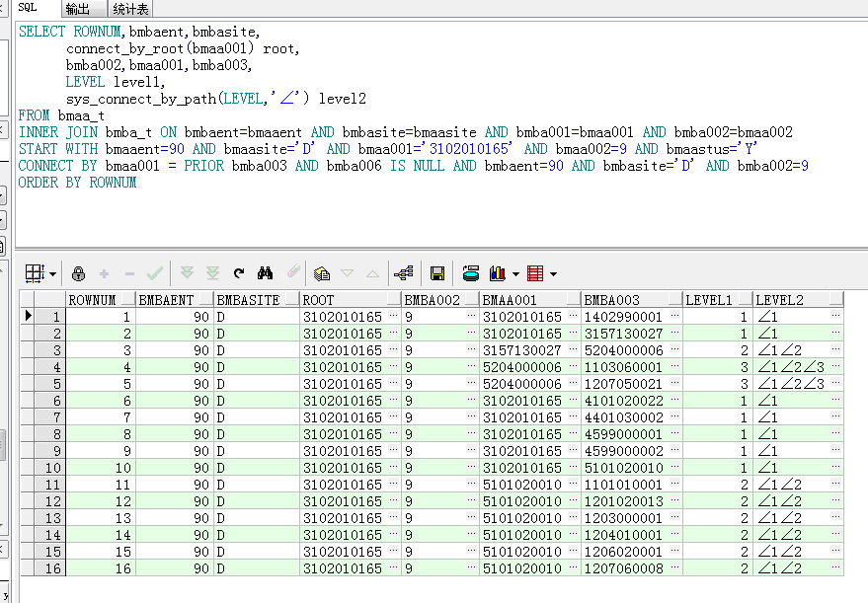Click the sort button on BMBAENT column header
The width and height of the screenshot is (868, 603).
coord(206,299)
